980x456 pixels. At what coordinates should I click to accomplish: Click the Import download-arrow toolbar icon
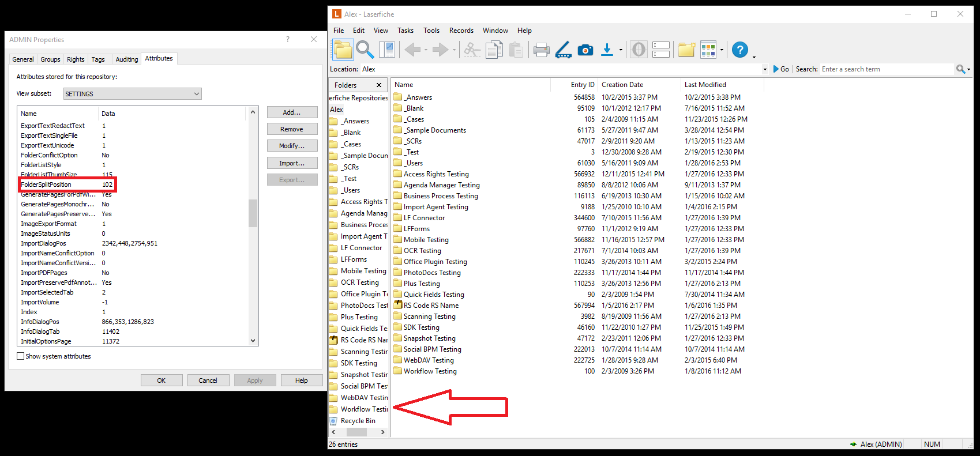[607, 50]
